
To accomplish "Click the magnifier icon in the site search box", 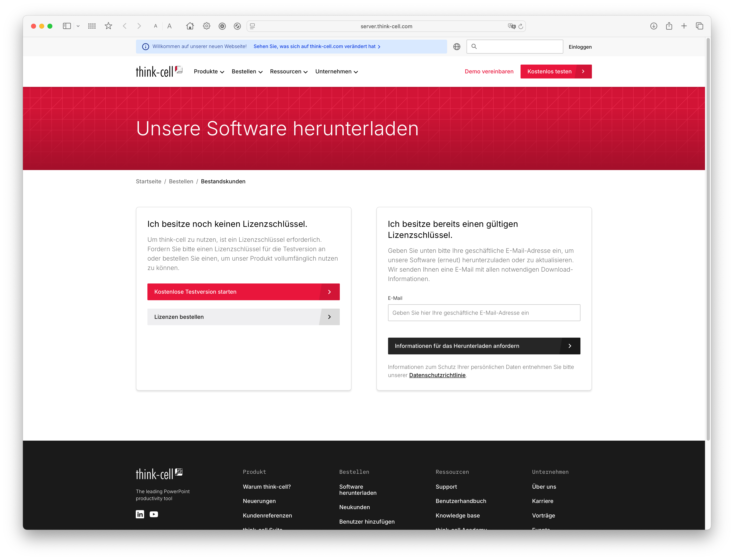I will coord(474,46).
